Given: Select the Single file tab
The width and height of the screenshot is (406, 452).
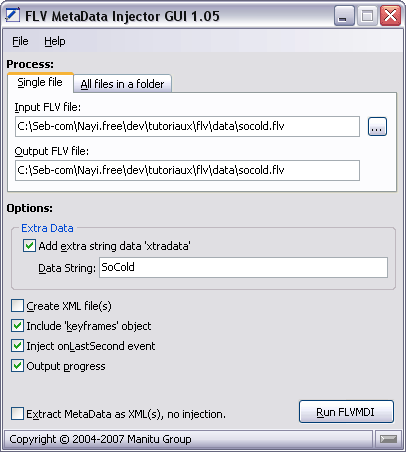Looking at the screenshot, I should point(40,82).
